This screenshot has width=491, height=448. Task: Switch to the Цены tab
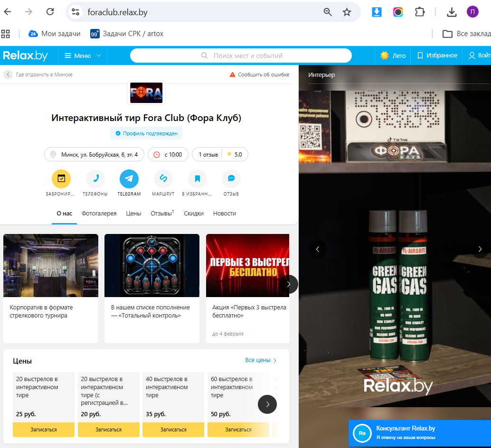(133, 214)
